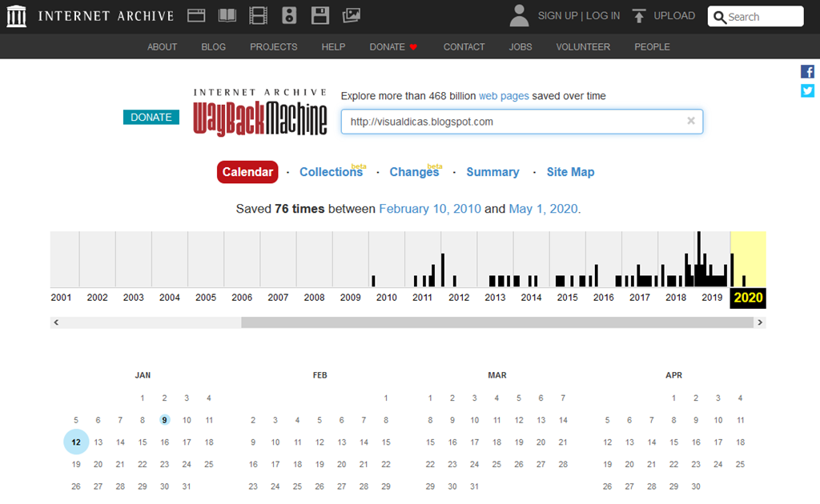Open the Images icon
Viewport: 820px width, 504px height.
352,16
